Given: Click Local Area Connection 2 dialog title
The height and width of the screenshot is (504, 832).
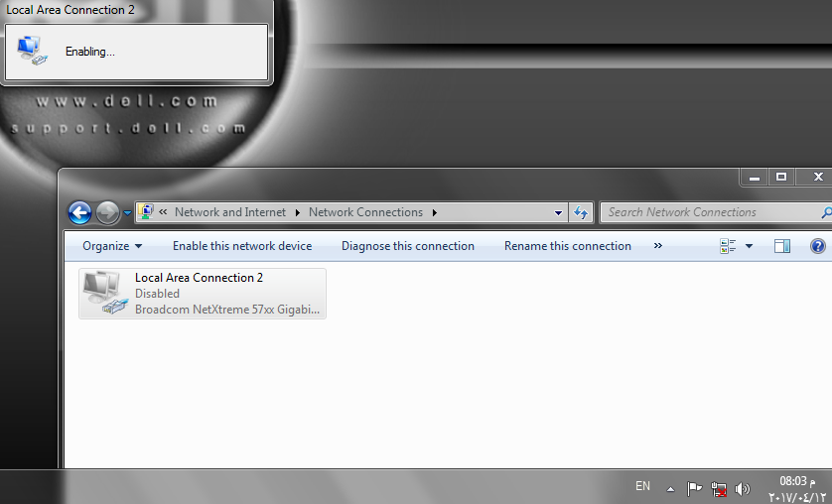Looking at the screenshot, I should click(x=70, y=10).
